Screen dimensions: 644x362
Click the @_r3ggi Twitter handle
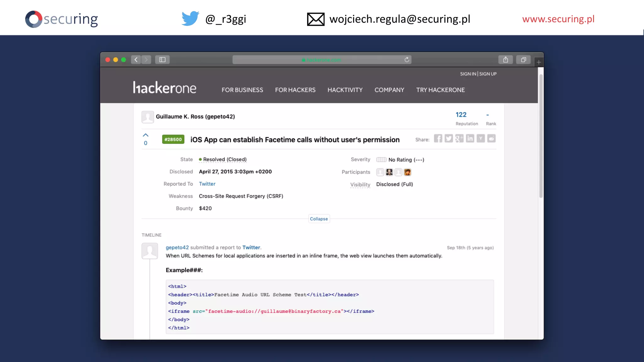tap(225, 19)
